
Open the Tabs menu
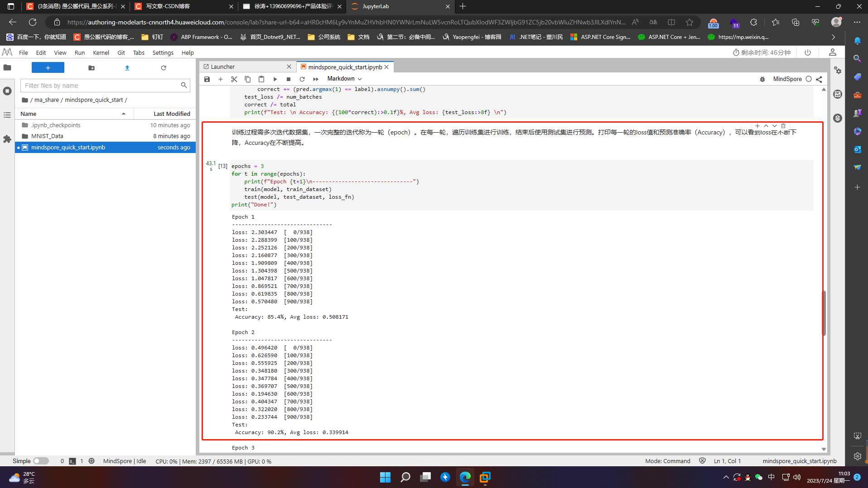(139, 53)
